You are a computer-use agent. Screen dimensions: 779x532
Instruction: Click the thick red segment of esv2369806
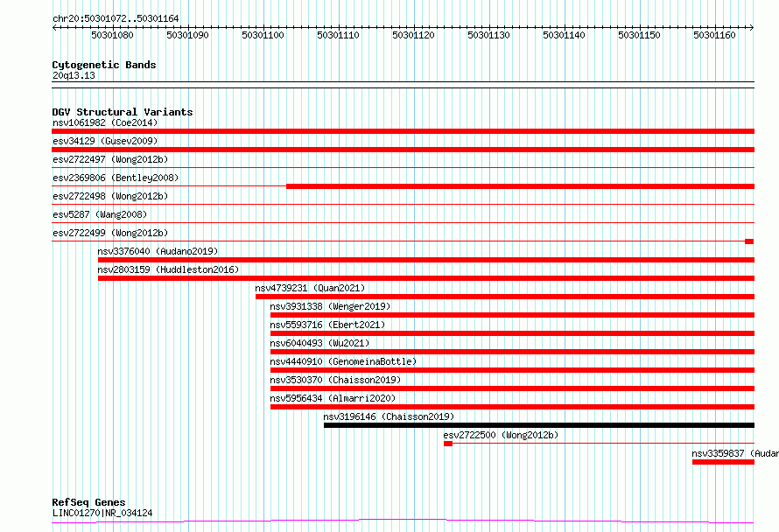520,186
